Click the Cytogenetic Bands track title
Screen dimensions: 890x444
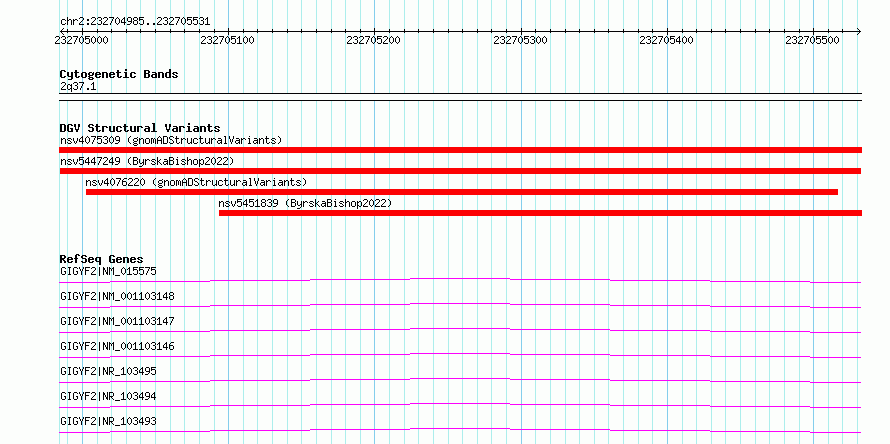pyautogui.click(x=119, y=74)
